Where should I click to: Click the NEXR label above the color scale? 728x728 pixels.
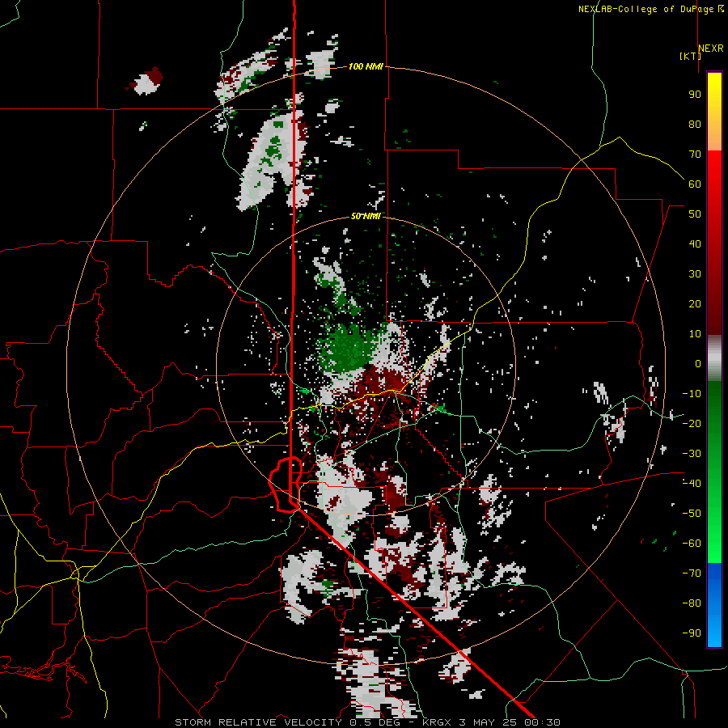(x=711, y=49)
